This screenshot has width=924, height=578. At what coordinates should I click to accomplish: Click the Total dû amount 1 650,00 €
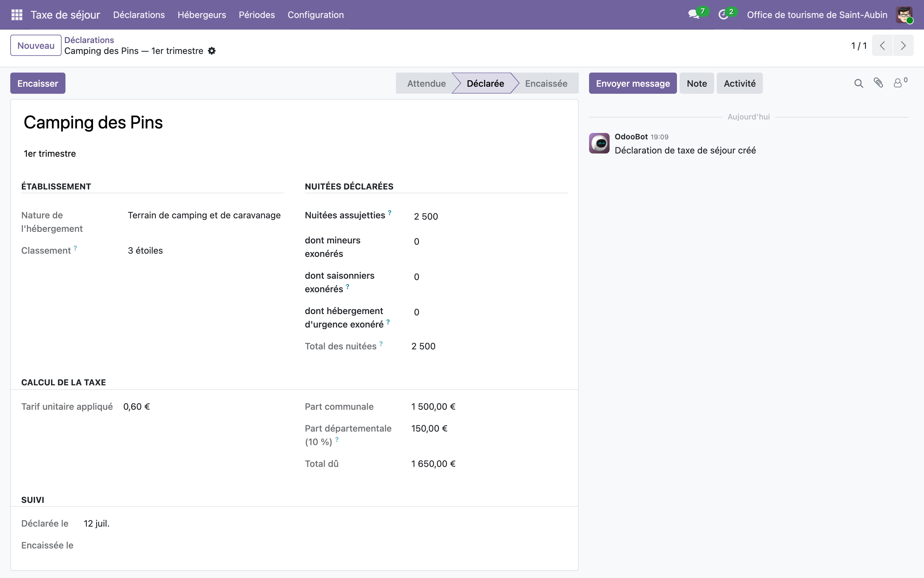(433, 464)
